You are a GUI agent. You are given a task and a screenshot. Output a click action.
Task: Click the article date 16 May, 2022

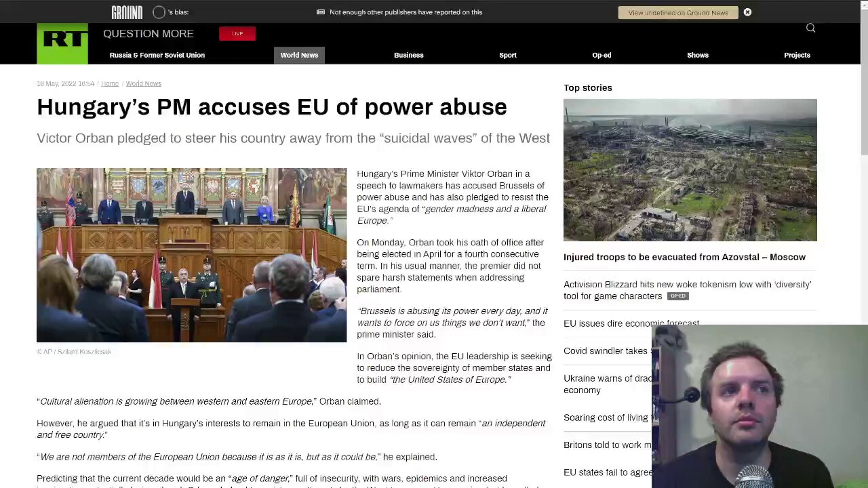click(66, 83)
